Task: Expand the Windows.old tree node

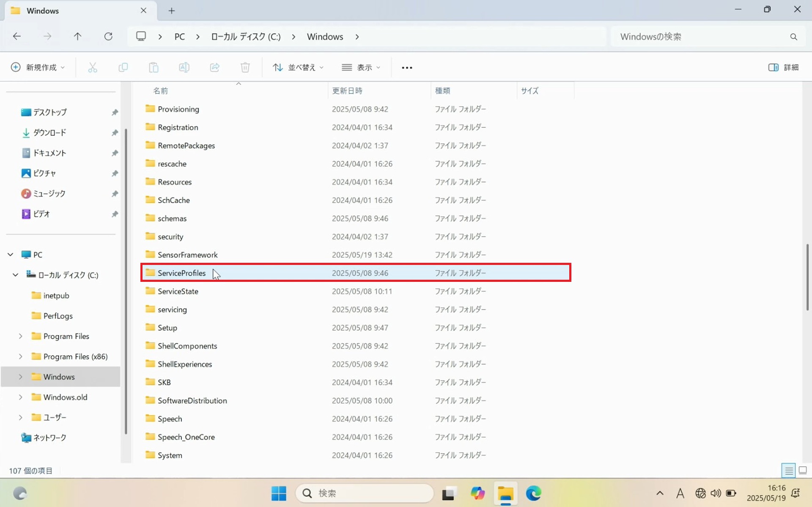Action: click(20, 397)
